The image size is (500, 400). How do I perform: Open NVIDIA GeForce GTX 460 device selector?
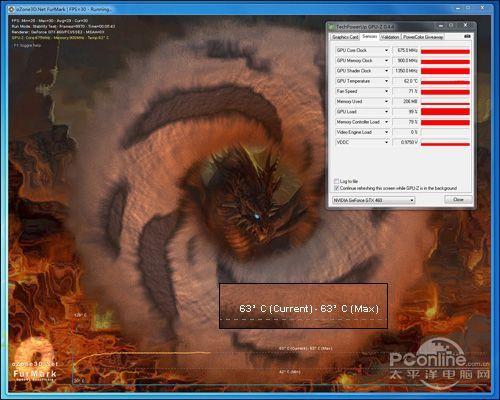(373, 200)
